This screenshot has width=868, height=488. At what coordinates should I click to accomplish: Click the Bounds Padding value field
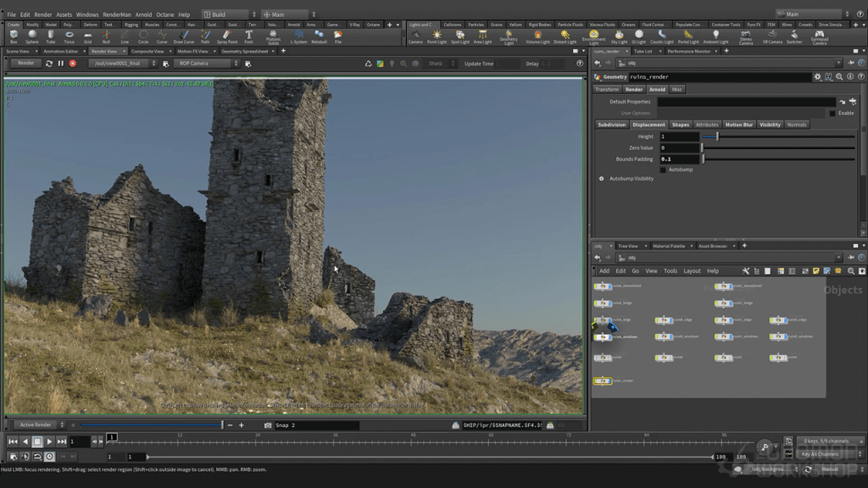pos(679,159)
